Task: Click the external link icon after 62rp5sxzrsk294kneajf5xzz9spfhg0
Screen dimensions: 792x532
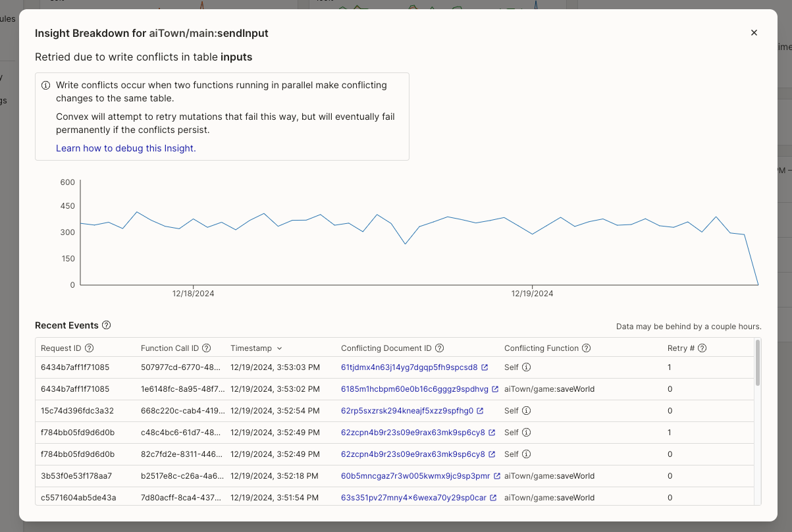Action: (x=480, y=411)
